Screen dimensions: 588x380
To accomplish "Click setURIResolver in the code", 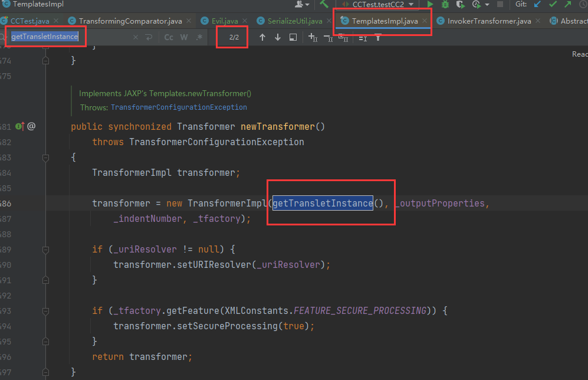I will [213, 265].
